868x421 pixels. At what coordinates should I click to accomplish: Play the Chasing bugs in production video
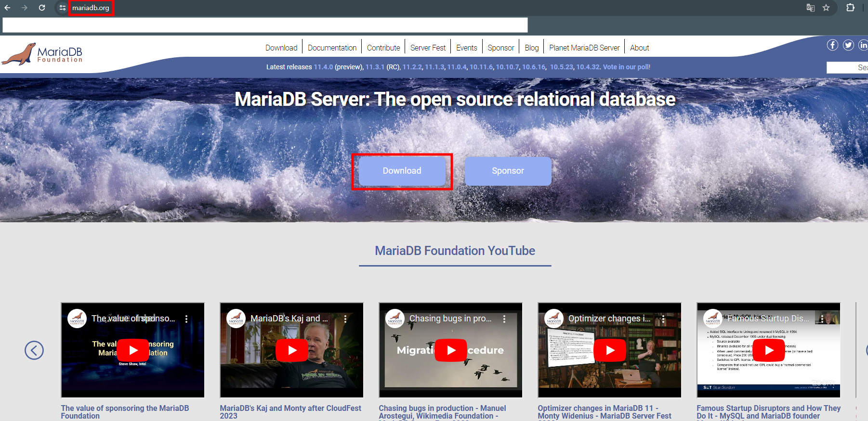click(x=451, y=350)
